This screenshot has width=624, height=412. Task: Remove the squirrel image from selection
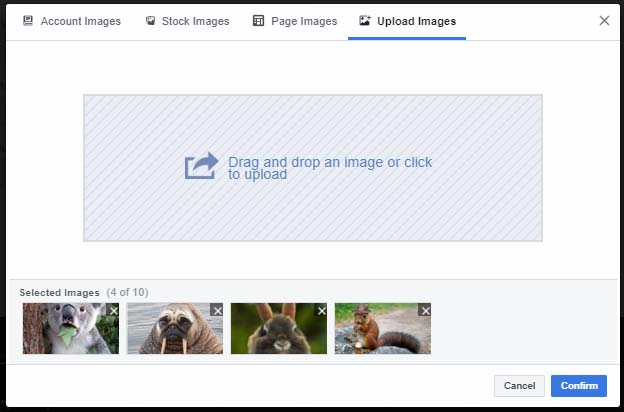tap(425, 311)
